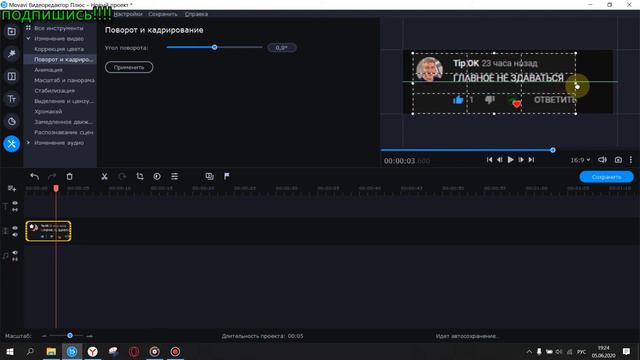Open the Import media tab in sidebar
Image resolution: width=640 pixels, height=360 pixels.
[11, 31]
